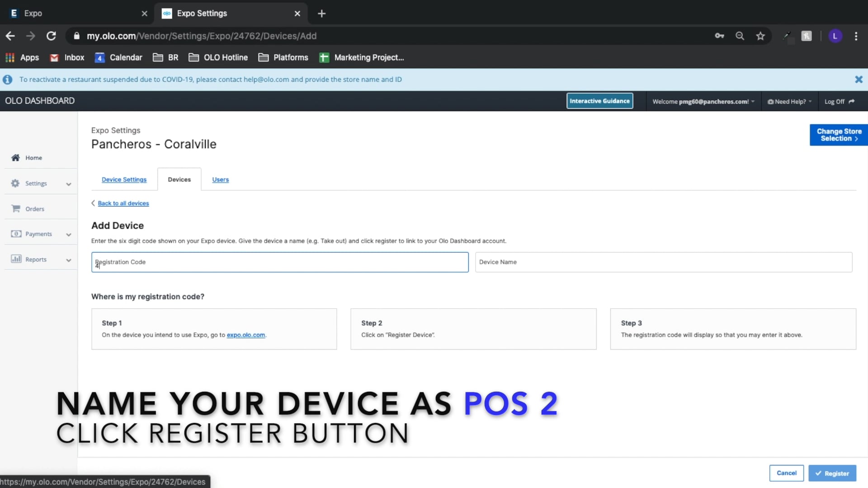Click the Log Off link

(839, 102)
